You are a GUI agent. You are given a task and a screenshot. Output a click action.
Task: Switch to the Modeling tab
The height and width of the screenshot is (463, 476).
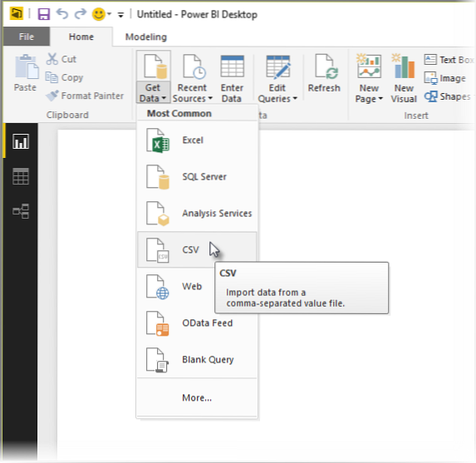pos(146,37)
